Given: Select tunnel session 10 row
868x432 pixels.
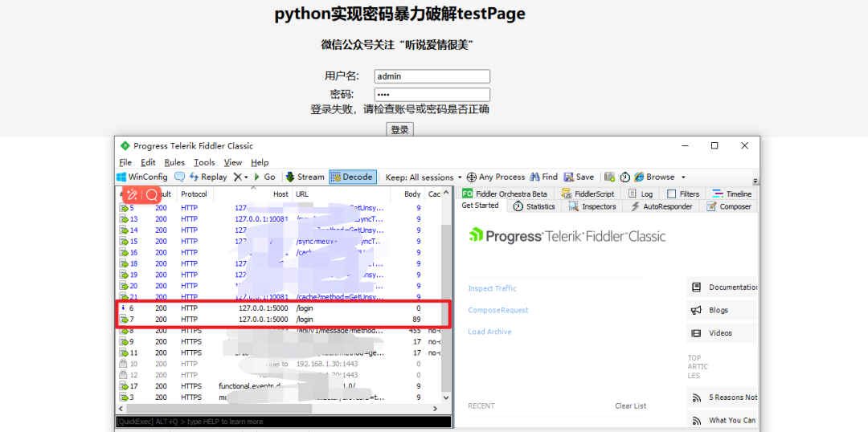Looking at the screenshot, I should [x=280, y=364].
